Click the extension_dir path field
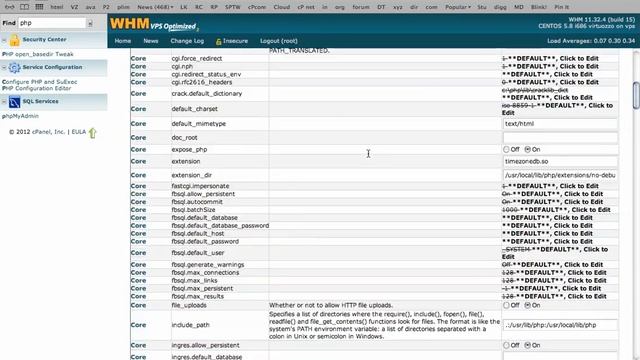The width and height of the screenshot is (640, 360). pyautogui.click(x=560, y=175)
